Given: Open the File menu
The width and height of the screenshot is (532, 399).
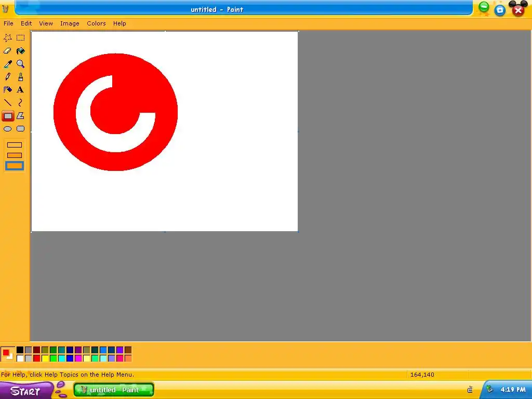Looking at the screenshot, I should (x=8, y=23).
